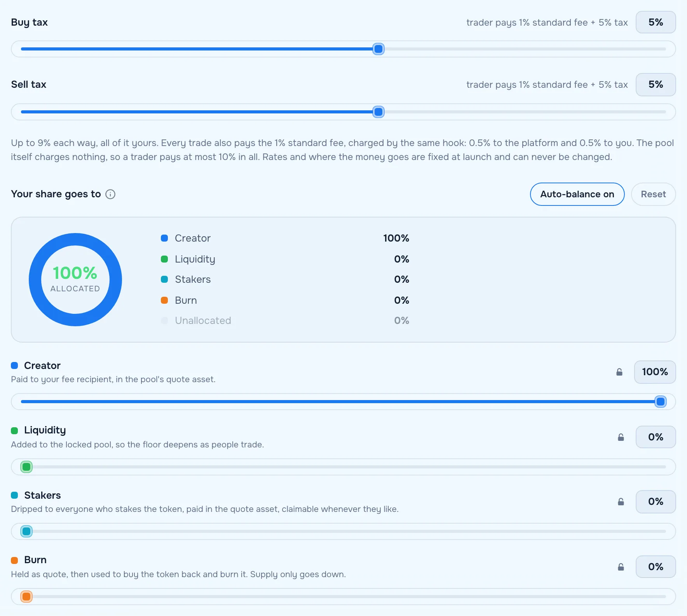687x616 pixels.
Task: Click the Unallocated legend label
Action: tap(203, 320)
